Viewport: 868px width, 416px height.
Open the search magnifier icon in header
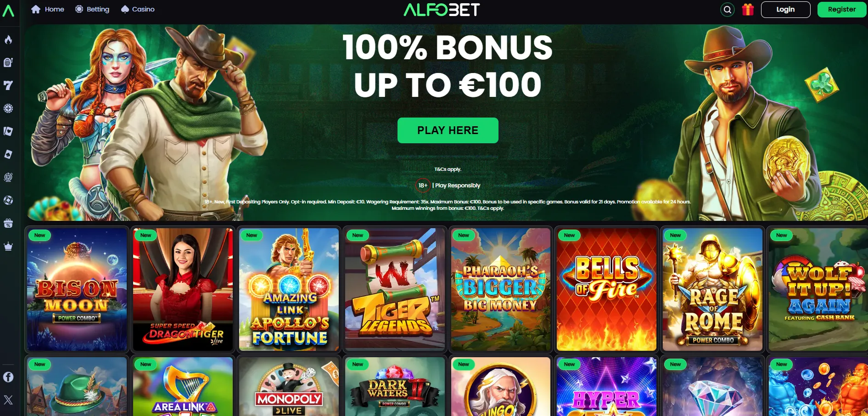(728, 10)
